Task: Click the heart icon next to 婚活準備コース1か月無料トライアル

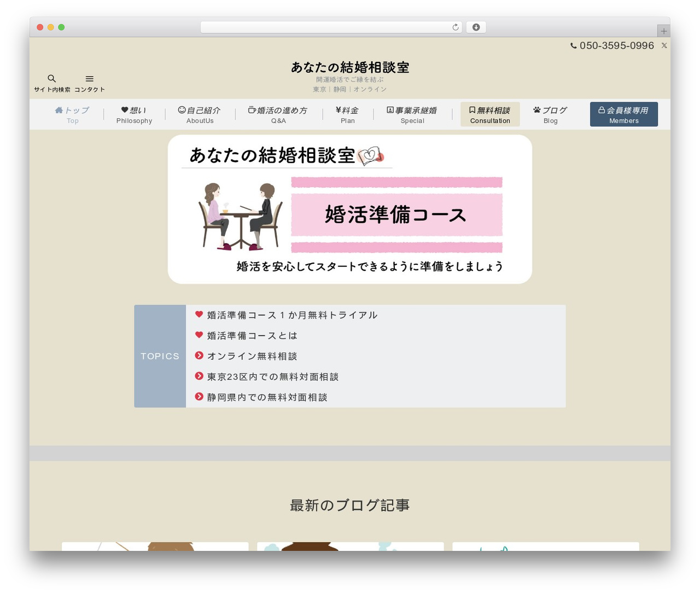Action: 199,315
